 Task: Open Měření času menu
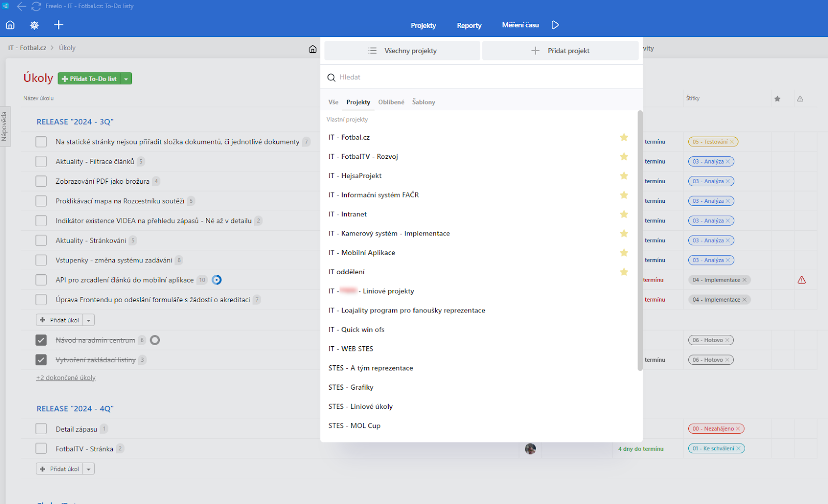[520, 25]
